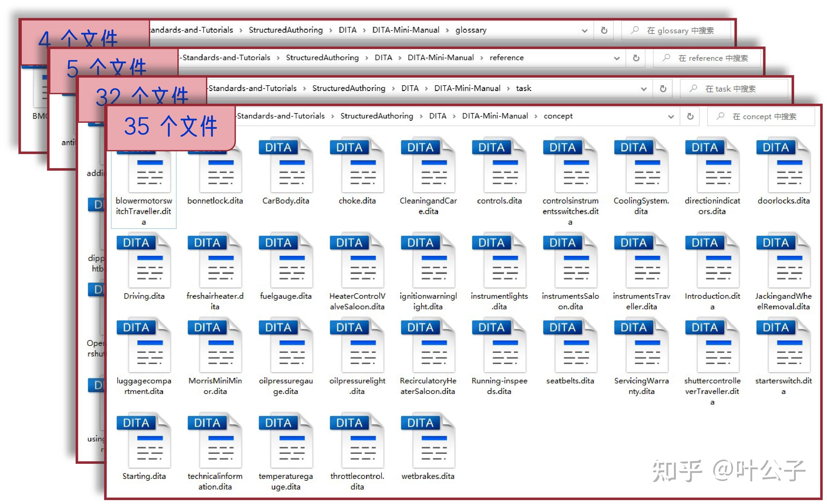The image size is (827, 504).
Task: Select JackingandWheelRemoval.dita icon
Action: click(784, 260)
